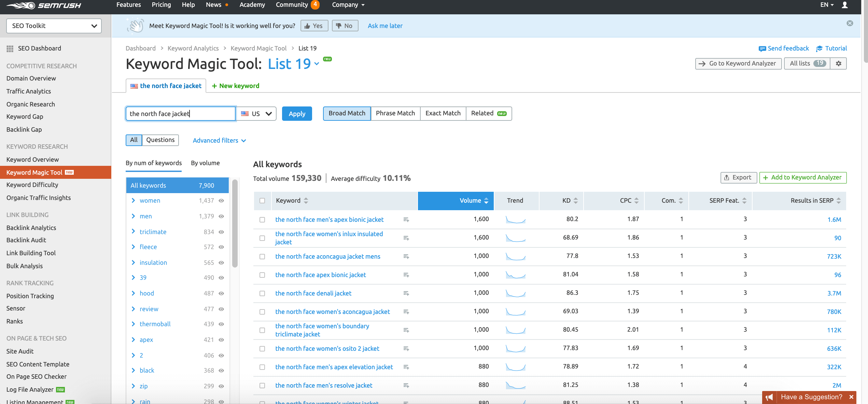The height and width of the screenshot is (404, 868).
Task: Toggle visibility of women group
Action: click(221, 201)
